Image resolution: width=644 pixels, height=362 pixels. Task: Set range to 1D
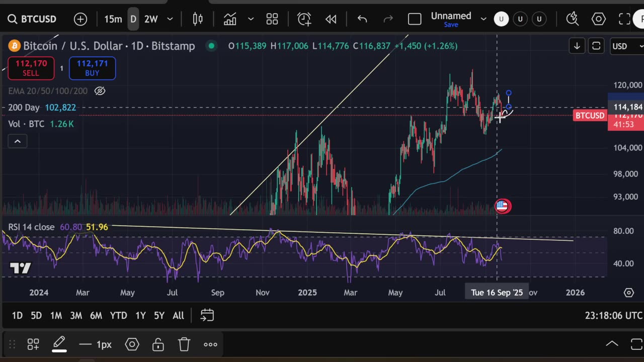coord(17,315)
